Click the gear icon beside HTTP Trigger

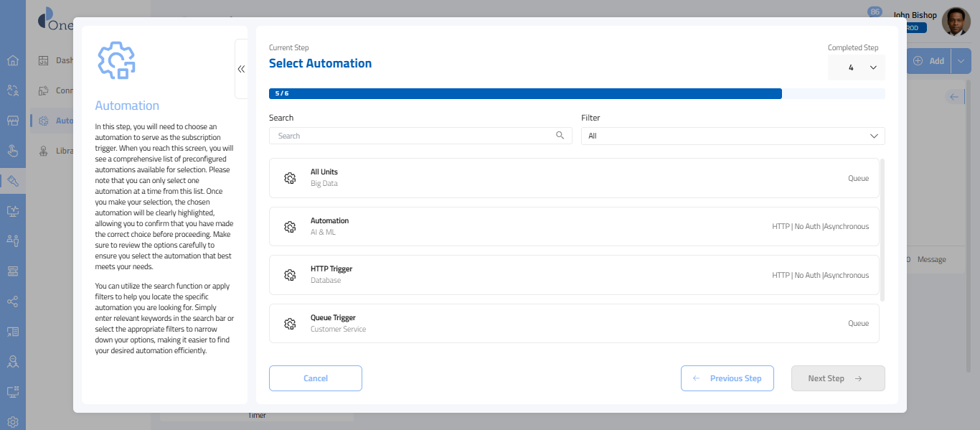click(x=290, y=275)
